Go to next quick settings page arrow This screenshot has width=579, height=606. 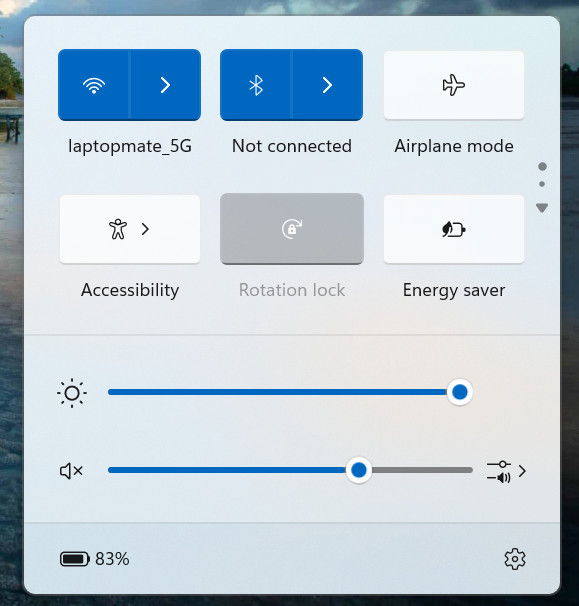(542, 208)
